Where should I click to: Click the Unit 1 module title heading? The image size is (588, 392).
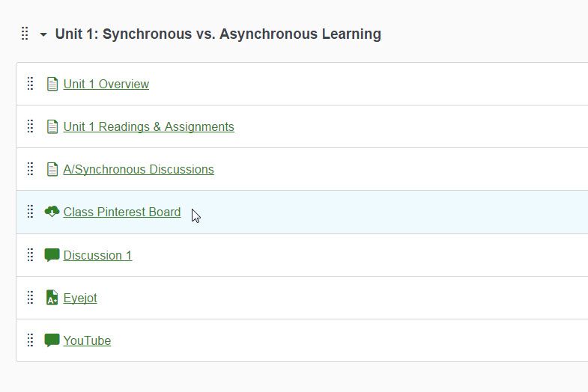[x=218, y=34]
